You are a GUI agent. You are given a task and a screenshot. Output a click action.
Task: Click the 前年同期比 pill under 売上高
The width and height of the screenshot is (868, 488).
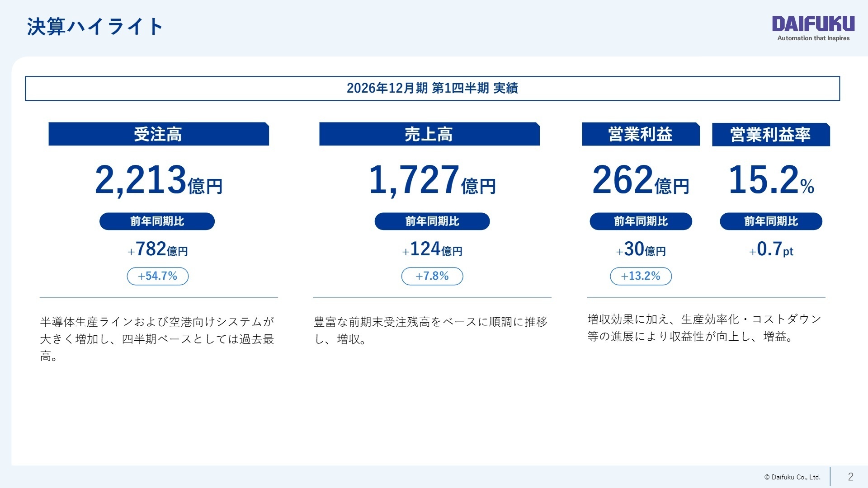(432, 221)
